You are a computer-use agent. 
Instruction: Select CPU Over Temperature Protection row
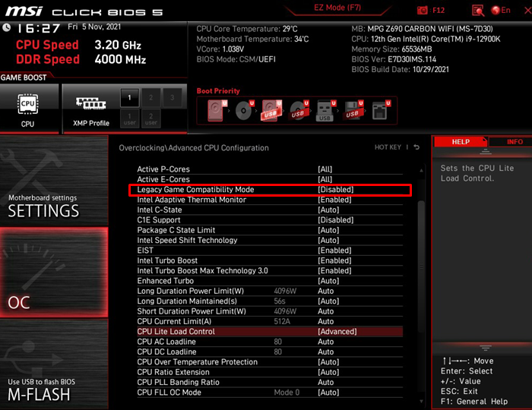click(x=270, y=362)
